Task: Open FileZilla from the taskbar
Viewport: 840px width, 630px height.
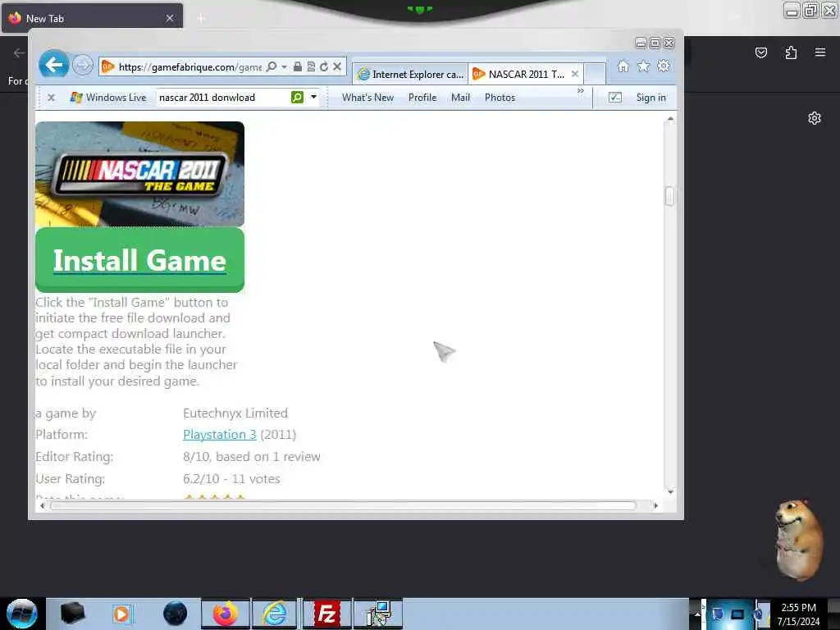Action: 326,614
